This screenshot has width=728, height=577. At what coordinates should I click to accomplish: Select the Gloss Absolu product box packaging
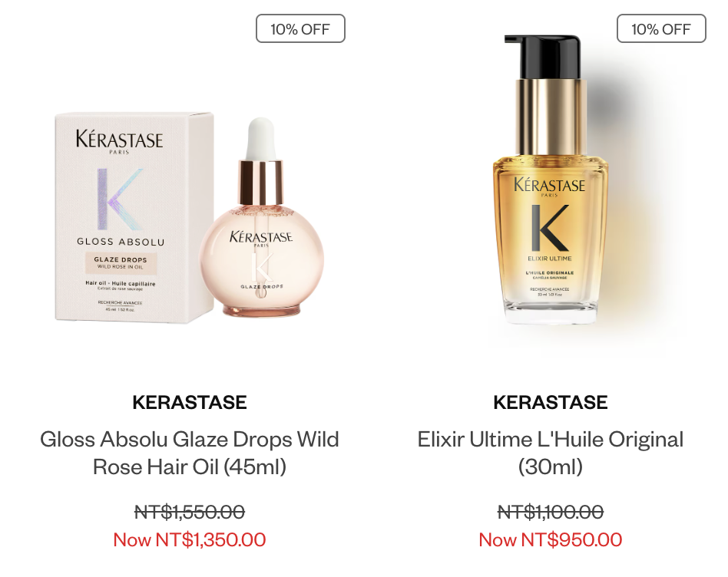pyautogui.click(x=134, y=218)
